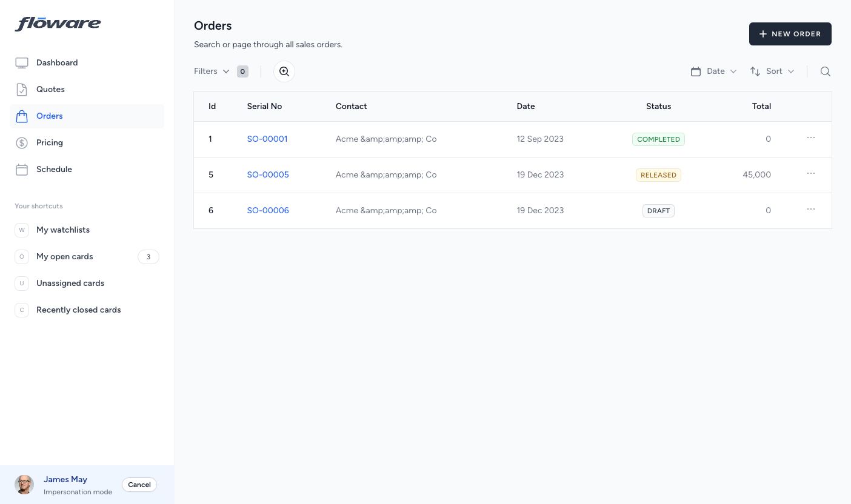851x504 pixels.
Task: Open the Date filter dropdown
Action: pyautogui.click(x=714, y=71)
